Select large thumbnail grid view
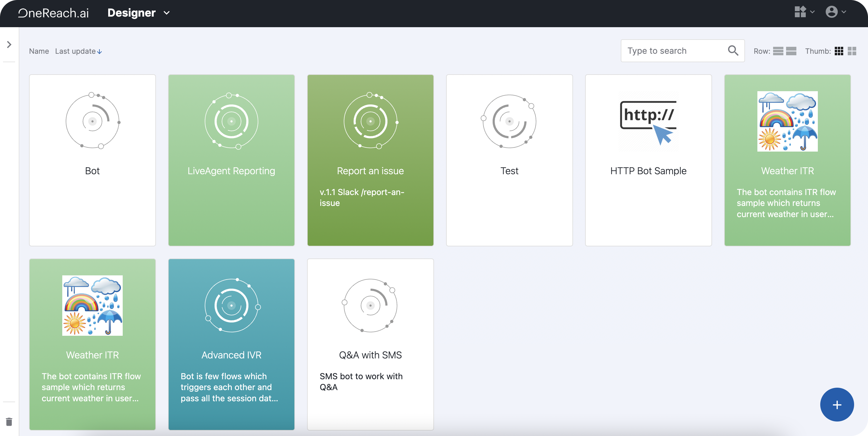The image size is (868, 436). 852,51
